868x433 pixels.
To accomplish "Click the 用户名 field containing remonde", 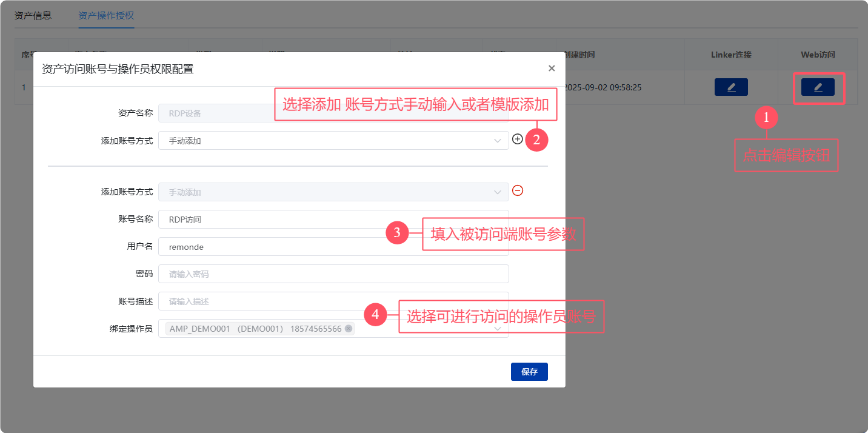I will pyautogui.click(x=333, y=247).
